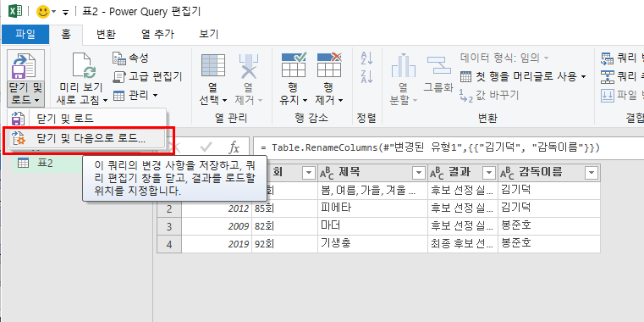The height and width of the screenshot is (322, 644).
Task: Click into the Table.RenameColumns formula field
Action: point(449,147)
